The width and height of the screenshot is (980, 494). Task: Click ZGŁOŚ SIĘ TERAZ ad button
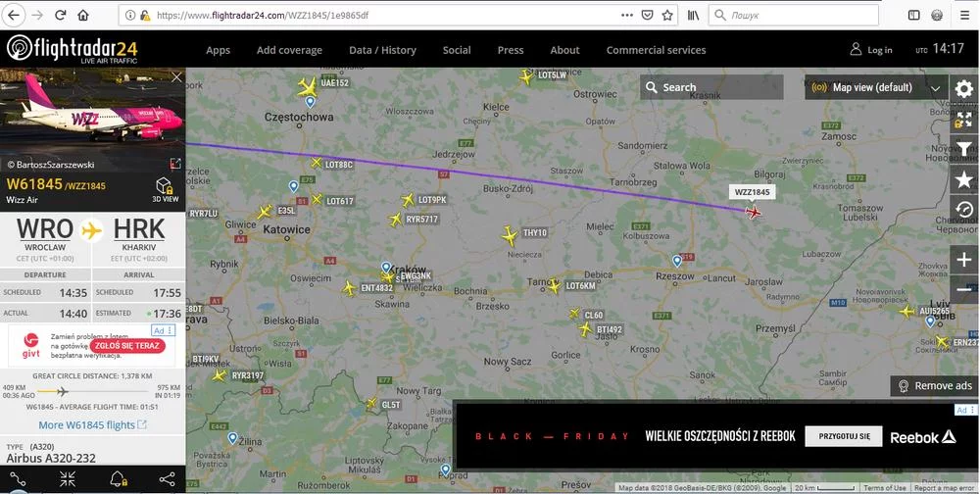tap(127, 346)
